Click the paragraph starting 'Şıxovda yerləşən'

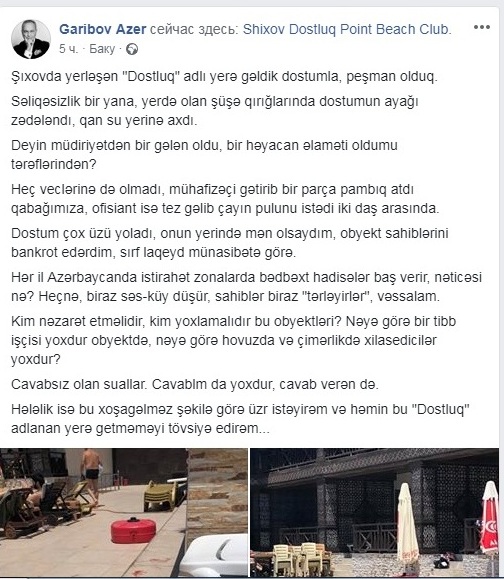point(224,76)
